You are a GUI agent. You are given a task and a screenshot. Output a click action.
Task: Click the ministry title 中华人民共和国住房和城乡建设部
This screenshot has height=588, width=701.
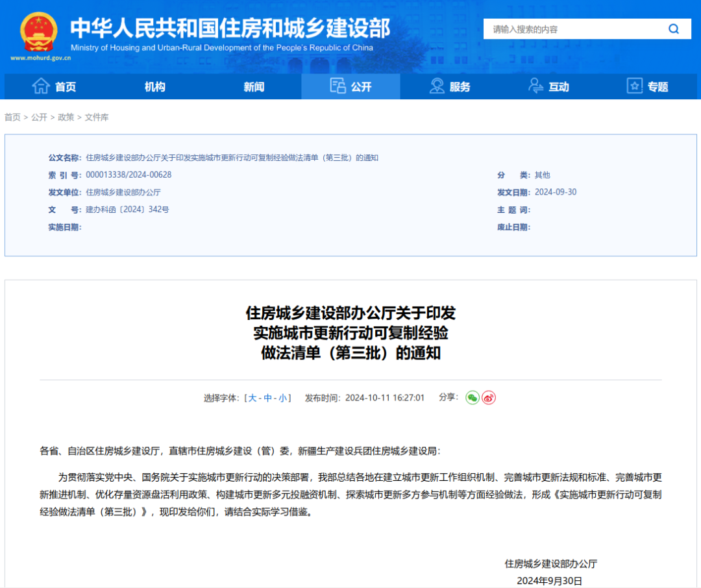230,28
